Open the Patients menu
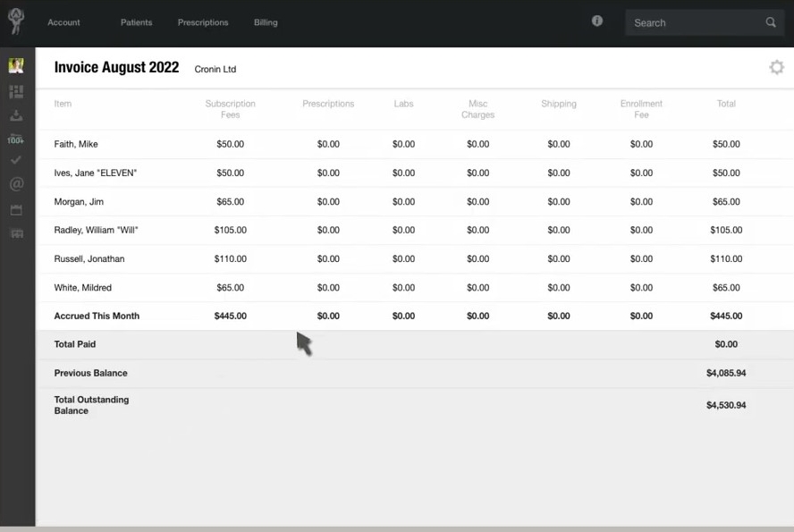The image size is (794, 532). click(x=136, y=22)
